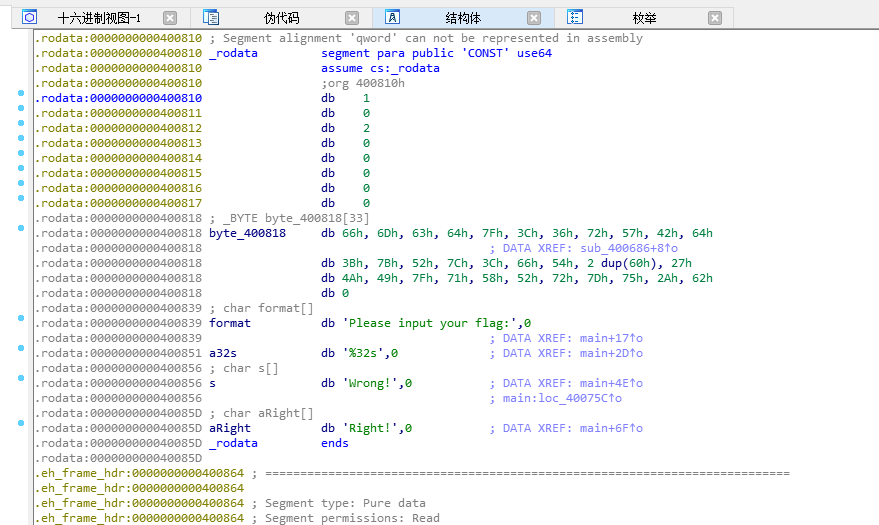The width and height of the screenshot is (879, 525).
Task: Follow the main+2D cross reference
Action: tap(611, 354)
